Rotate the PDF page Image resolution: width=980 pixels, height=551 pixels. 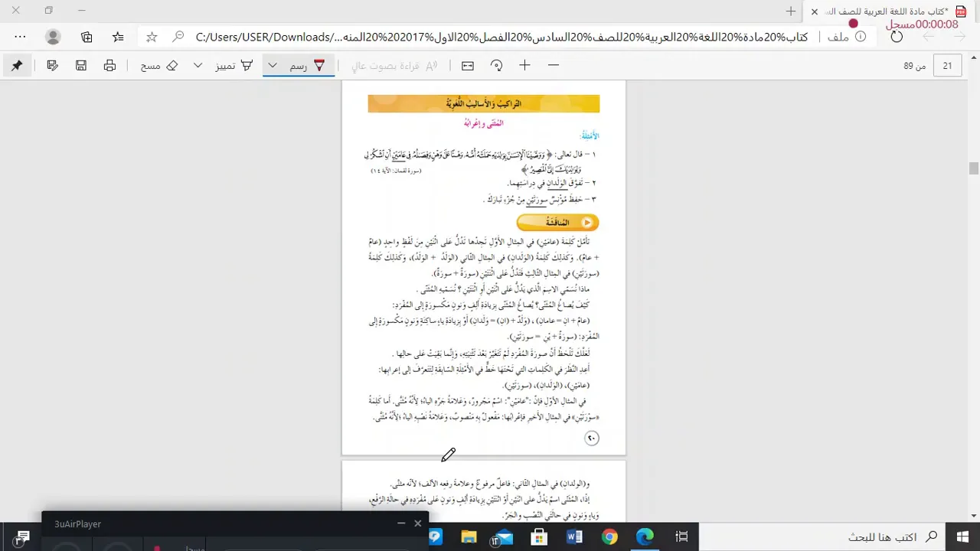496,66
